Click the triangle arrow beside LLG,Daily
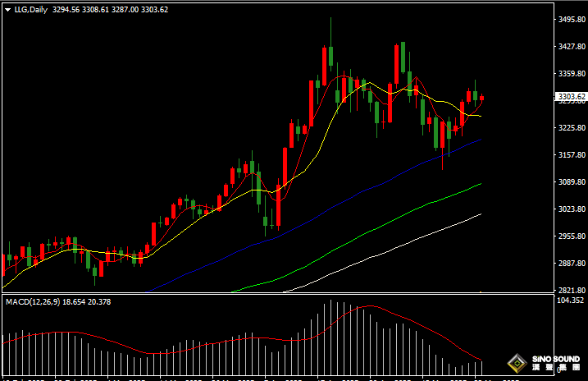The width and height of the screenshot is (588, 381). click(x=7, y=10)
